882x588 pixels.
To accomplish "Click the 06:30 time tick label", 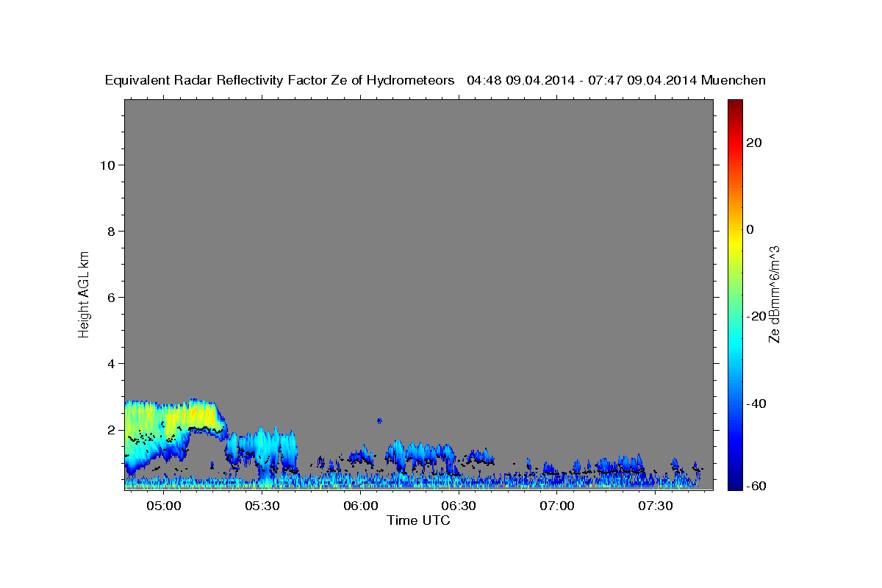I will pos(459,506).
